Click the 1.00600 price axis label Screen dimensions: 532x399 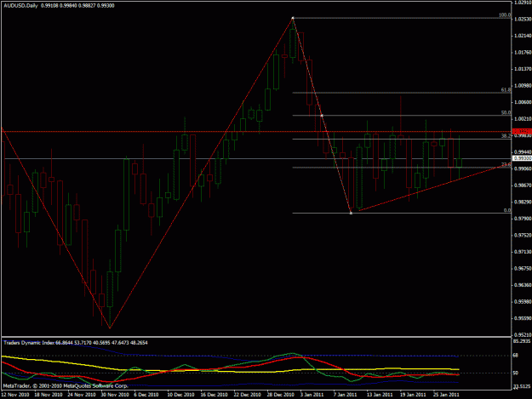(523, 102)
